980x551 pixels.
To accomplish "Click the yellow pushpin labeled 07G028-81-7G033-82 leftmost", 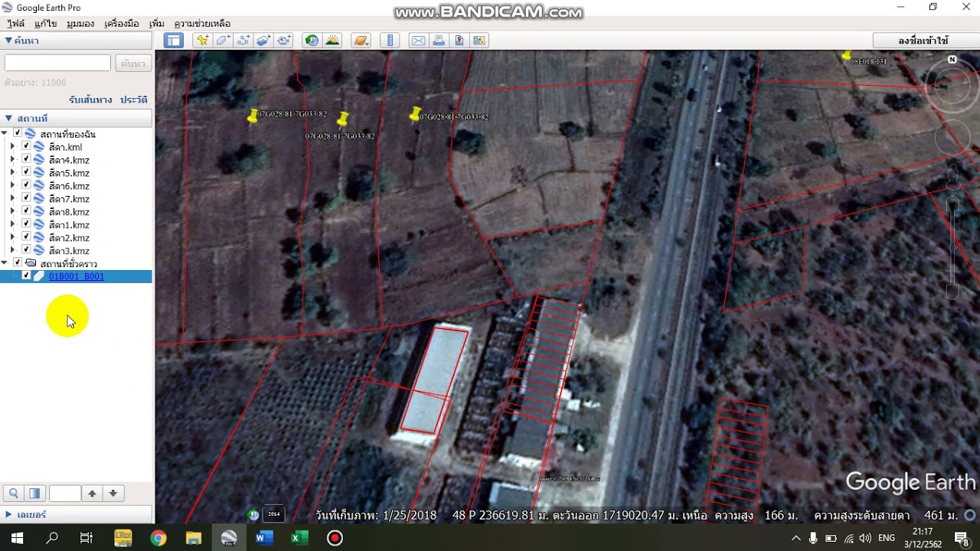I will pyautogui.click(x=253, y=116).
